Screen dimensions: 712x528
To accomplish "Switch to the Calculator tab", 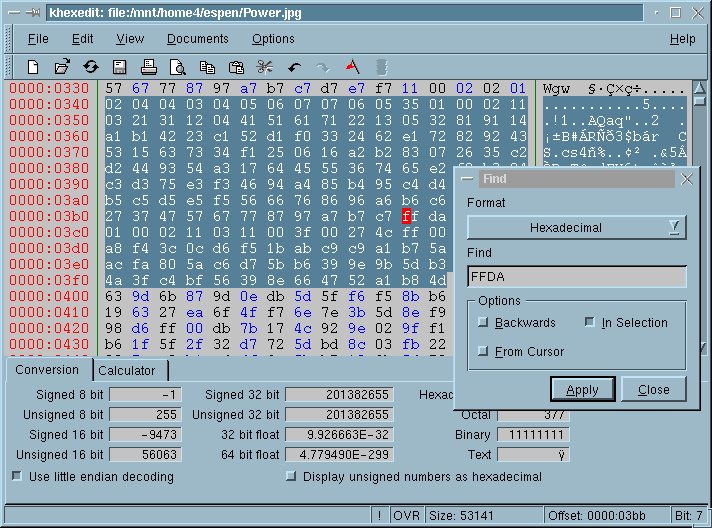I will point(127,371).
